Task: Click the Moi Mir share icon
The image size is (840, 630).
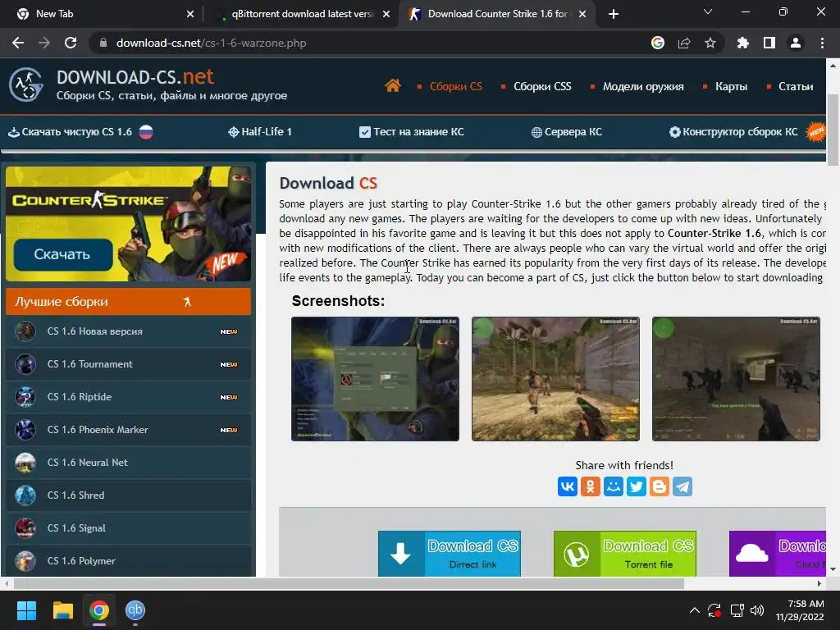Action: coord(614,486)
